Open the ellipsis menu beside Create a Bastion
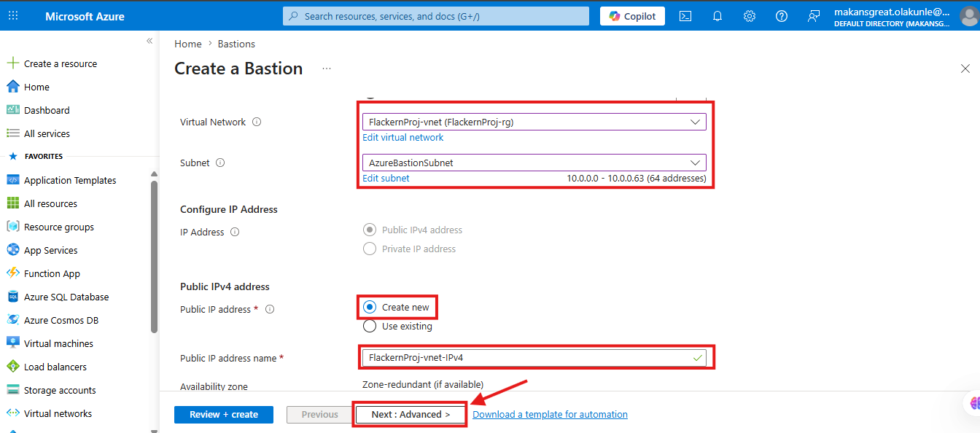The image size is (980, 433). (x=327, y=69)
